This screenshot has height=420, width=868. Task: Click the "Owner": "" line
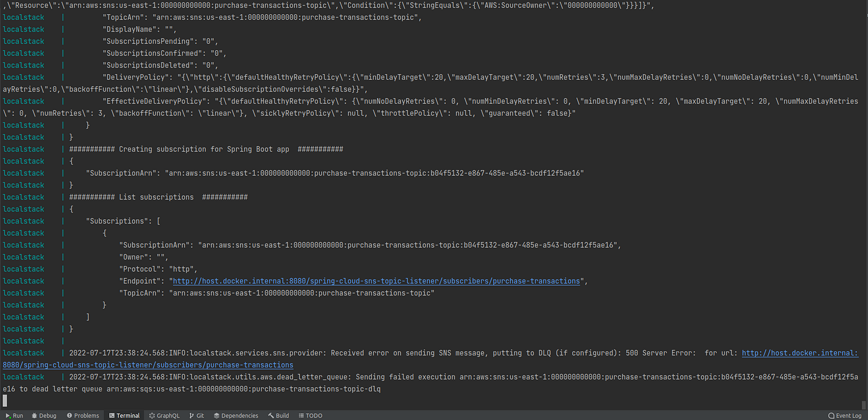pos(144,257)
